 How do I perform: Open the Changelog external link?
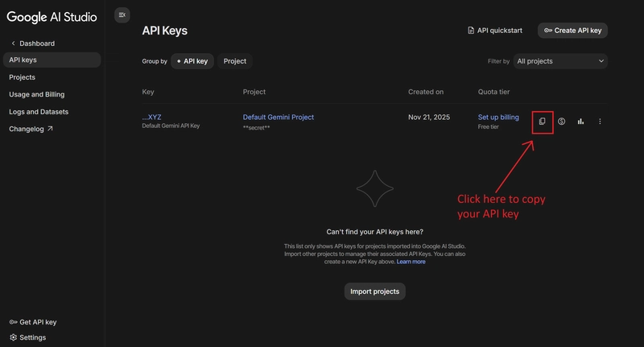coord(31,129)
